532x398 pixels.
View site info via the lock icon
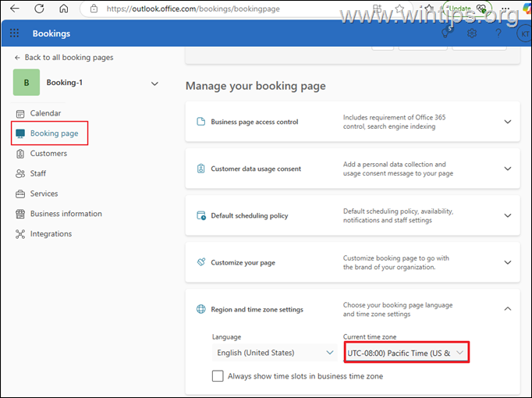tap(94, 9)
